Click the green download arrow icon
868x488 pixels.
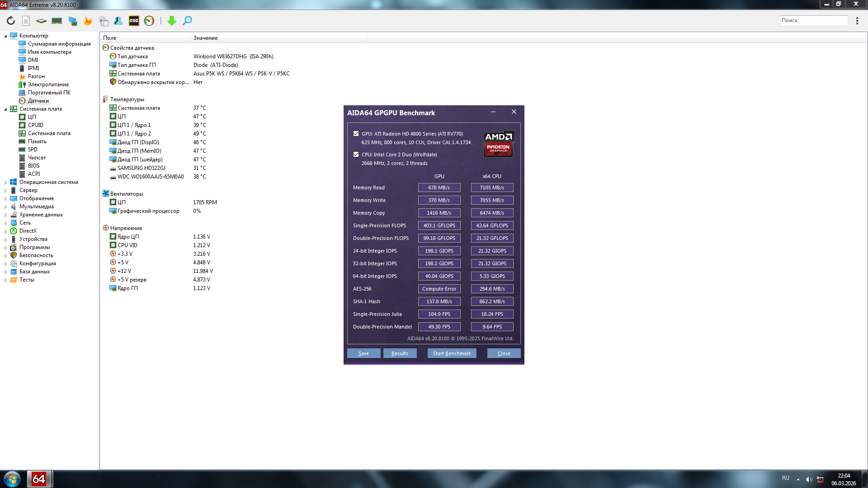172,21
